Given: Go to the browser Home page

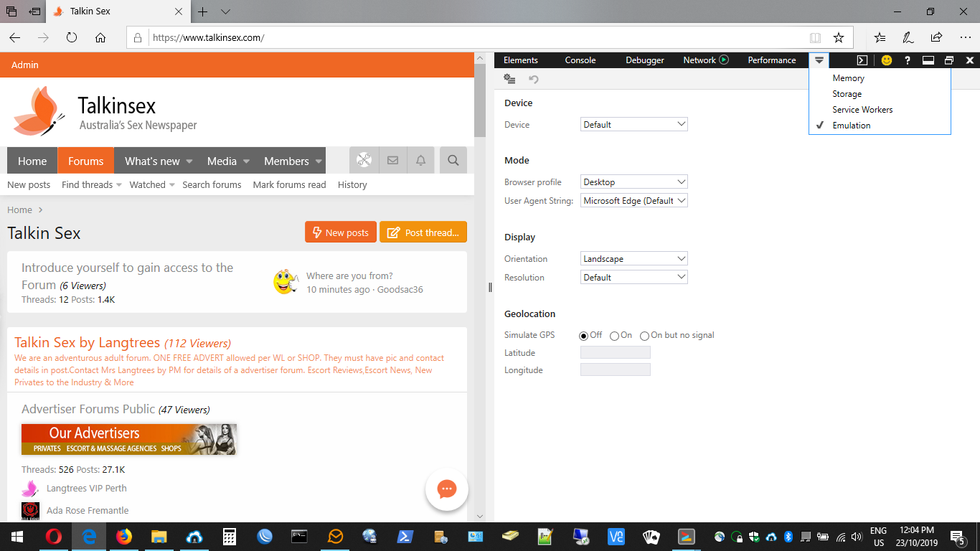Looking at the screenshot, I should 100,38.
